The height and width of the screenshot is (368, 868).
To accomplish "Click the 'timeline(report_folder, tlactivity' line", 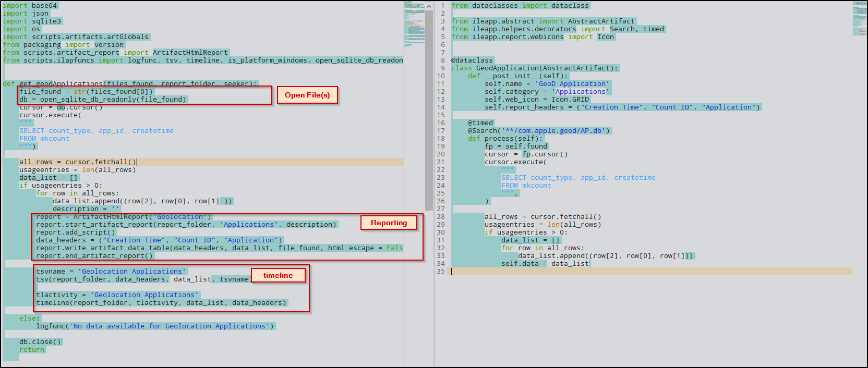I will pos(161,303).
